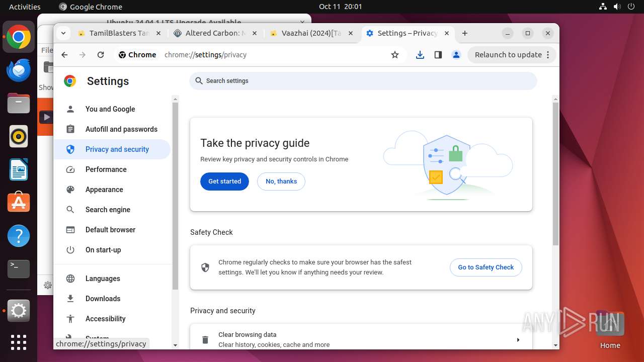Close the TamilBlasters tab
This screenshot has width=644, height=362.
pos(158,33)
